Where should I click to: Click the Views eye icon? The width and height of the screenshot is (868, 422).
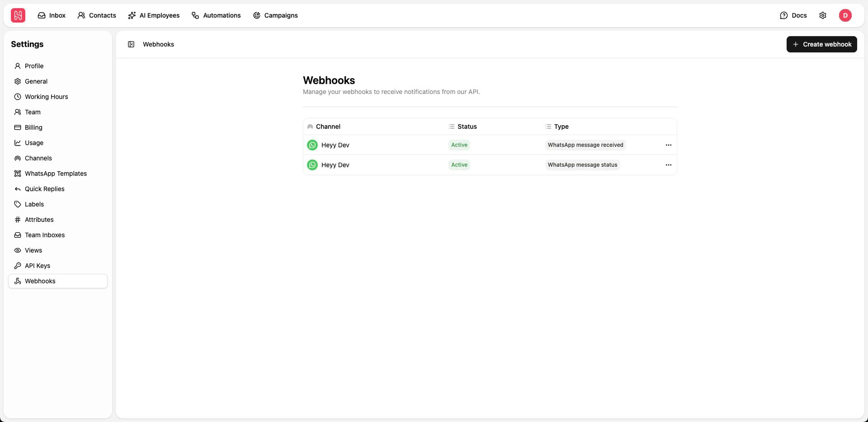(18, 250)
